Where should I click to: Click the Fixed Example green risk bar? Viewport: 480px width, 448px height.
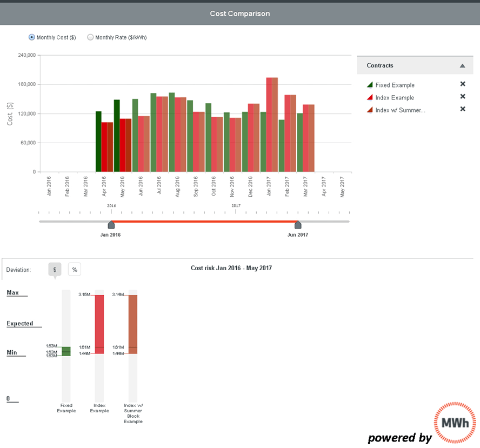click(x=66, y=351)
